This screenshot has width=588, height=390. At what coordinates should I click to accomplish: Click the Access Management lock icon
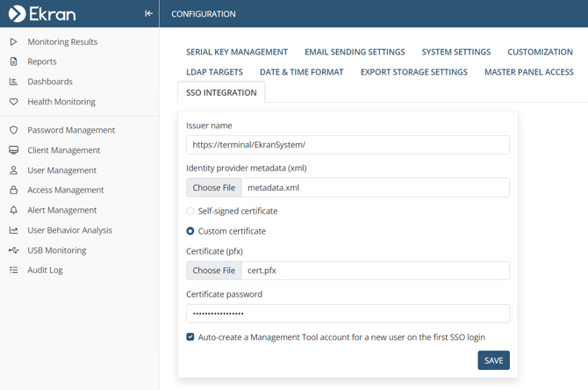(x=13, y=190)
